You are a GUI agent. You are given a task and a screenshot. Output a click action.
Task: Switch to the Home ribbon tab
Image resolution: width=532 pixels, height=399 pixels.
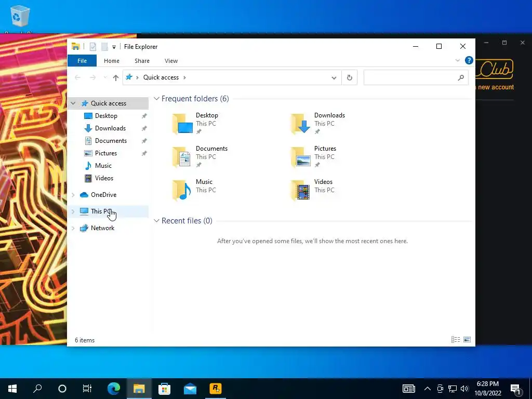pos(112,61)
